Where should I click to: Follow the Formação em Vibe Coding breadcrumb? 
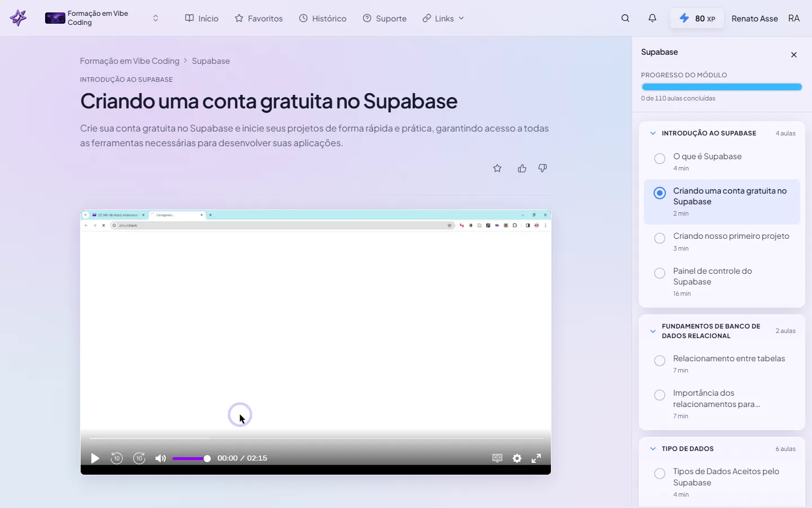tap(130, 61)
